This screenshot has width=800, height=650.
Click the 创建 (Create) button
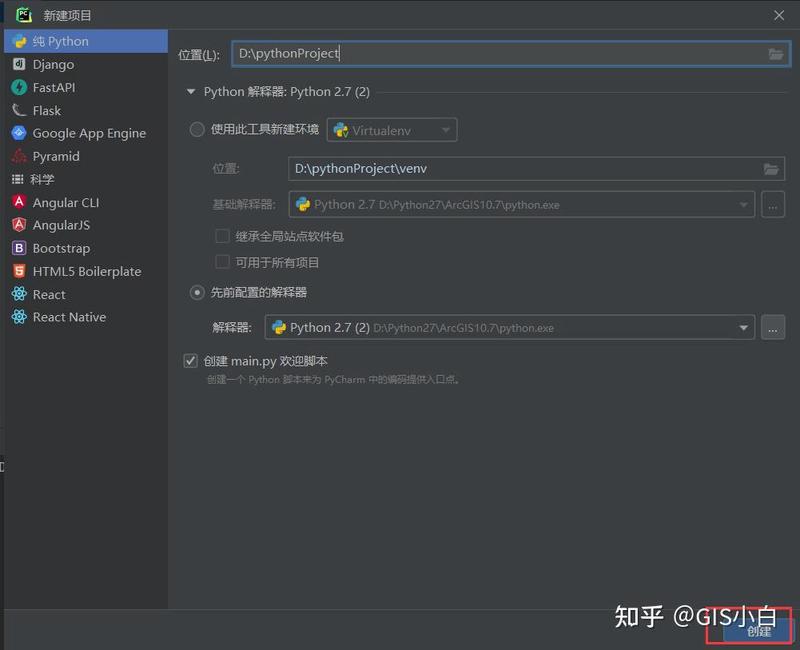point(758,632)
